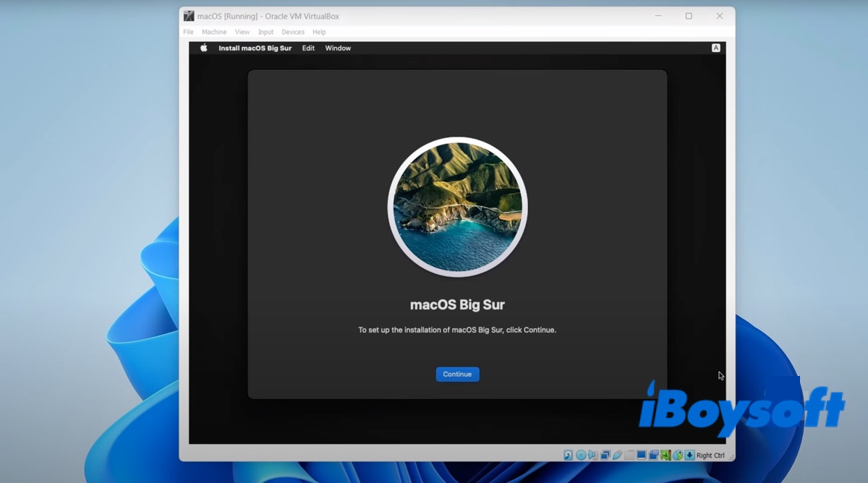The image size is (868, 483).
Task: Click the input source 'A' menu icon
Action: pyautogui.click(x=715, y=48)
